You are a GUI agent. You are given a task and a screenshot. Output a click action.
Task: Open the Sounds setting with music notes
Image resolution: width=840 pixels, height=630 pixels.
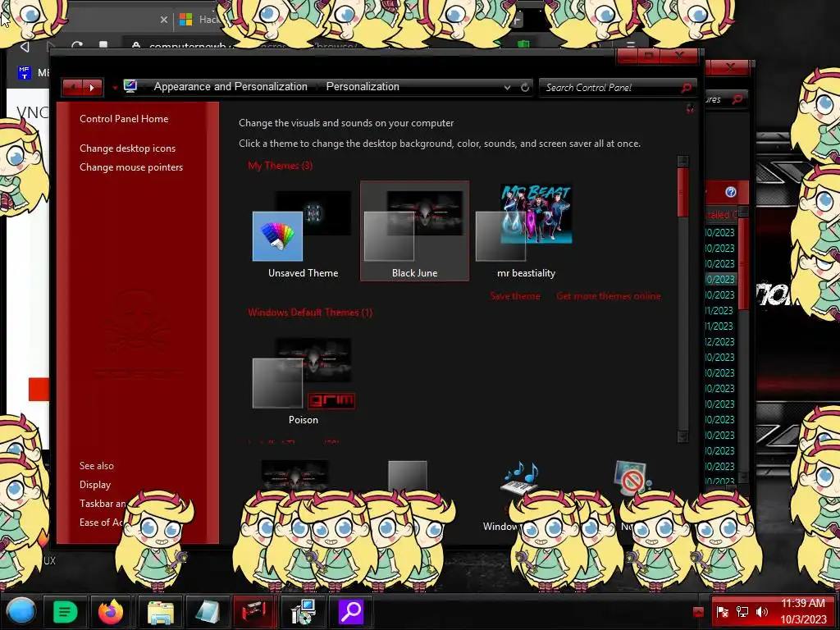[x=519, y=478]
